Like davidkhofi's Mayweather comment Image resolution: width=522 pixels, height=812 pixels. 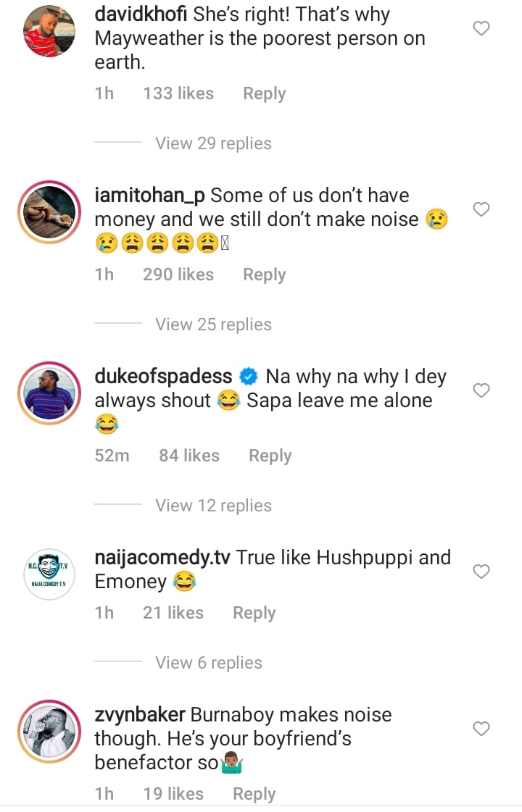pyautogui.click(x=481, y=29)
